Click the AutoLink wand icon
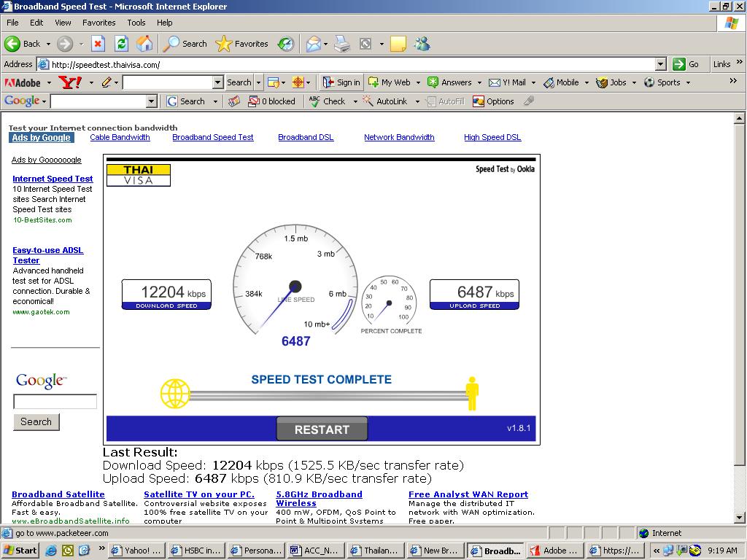This screenshot has width=747, height=560. pyautogui.click(x=368, y=101)
